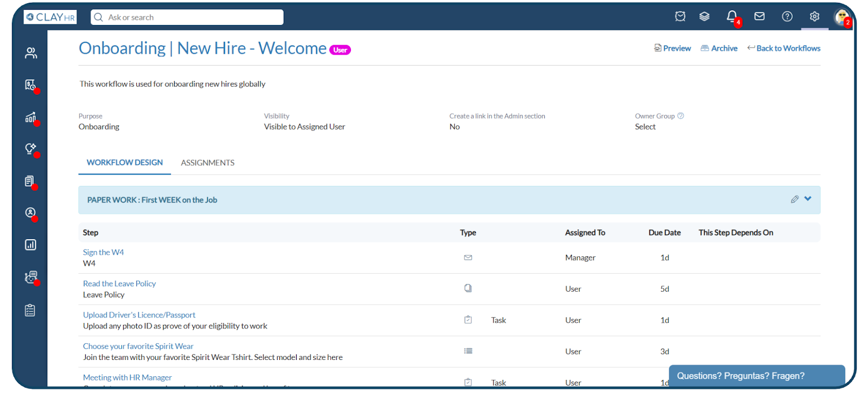868x393 pixels.
Task: Open the help question mark icon
Action: [787, 17]
